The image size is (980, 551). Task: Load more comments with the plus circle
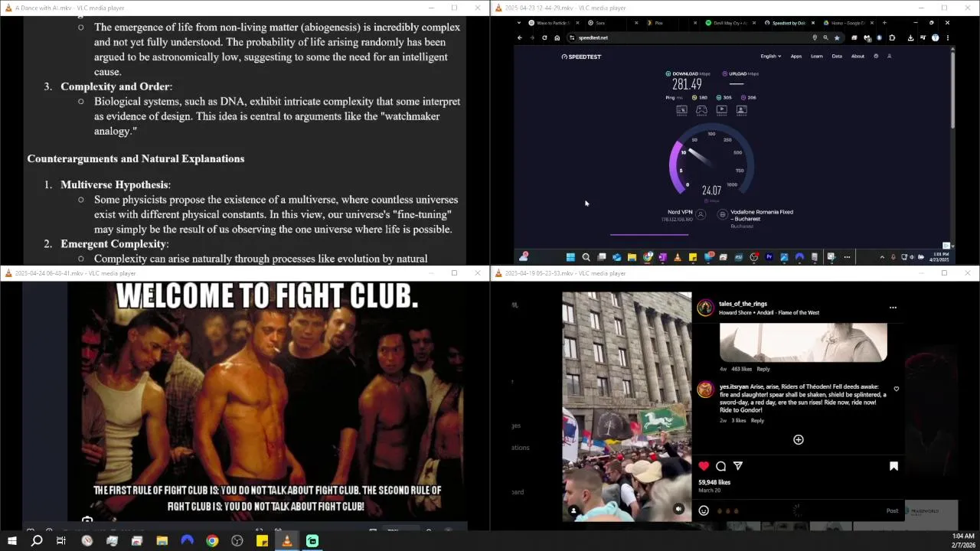(799, 439)
